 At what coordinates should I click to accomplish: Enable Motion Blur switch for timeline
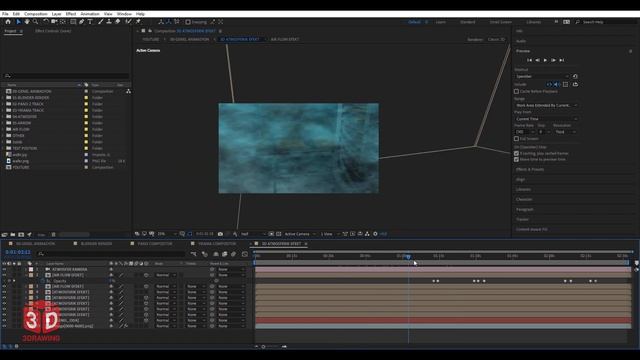tap(233, 254)
